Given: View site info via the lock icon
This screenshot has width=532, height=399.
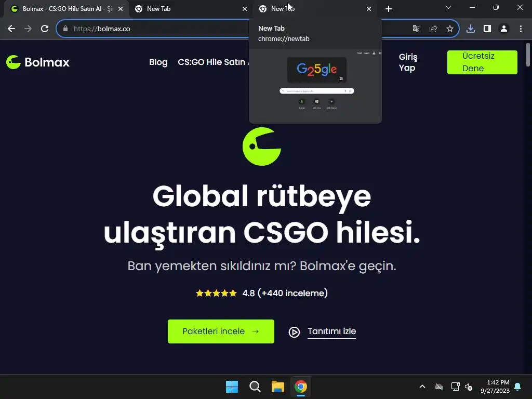Looking at the screenshot, I should click(65, 29).
